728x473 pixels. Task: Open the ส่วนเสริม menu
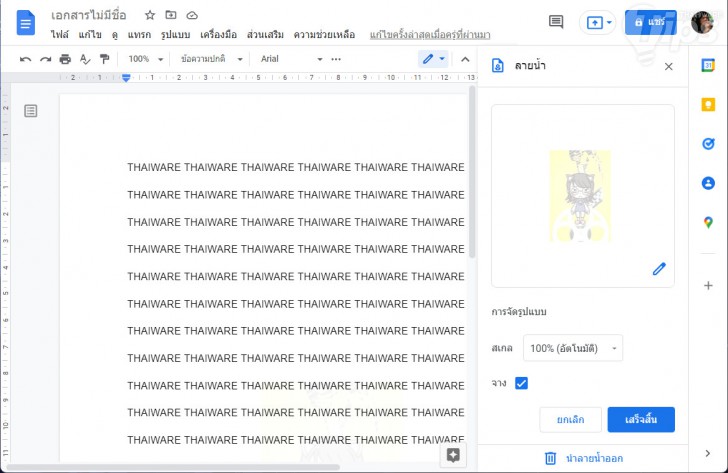point(265,35)
